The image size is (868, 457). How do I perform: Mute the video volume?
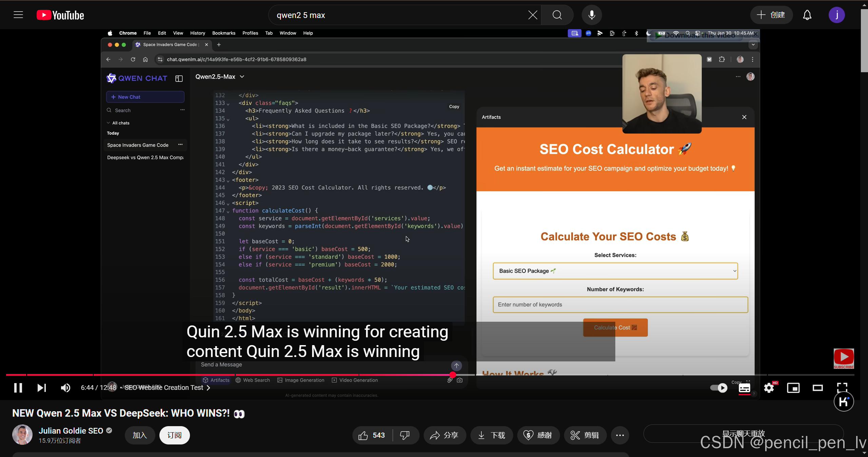tap(65, 388)
